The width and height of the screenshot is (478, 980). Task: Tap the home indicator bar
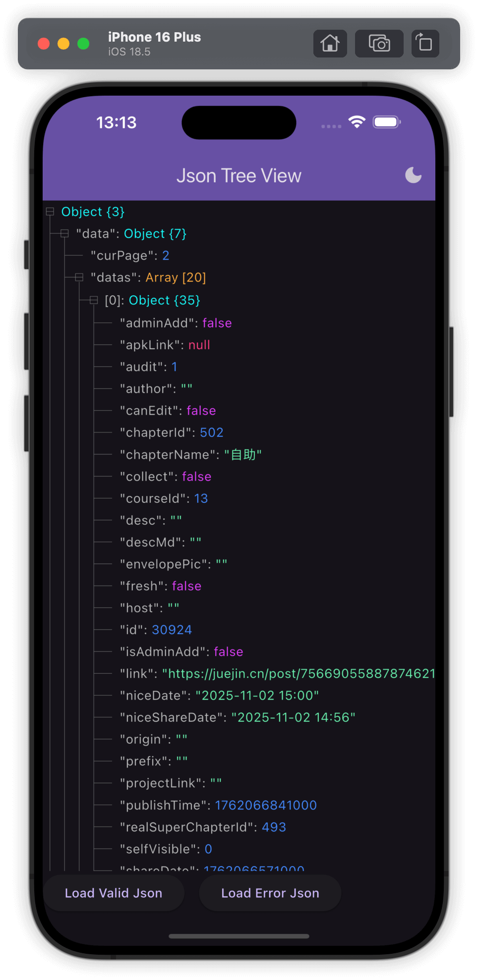click(x=239, y=936)
